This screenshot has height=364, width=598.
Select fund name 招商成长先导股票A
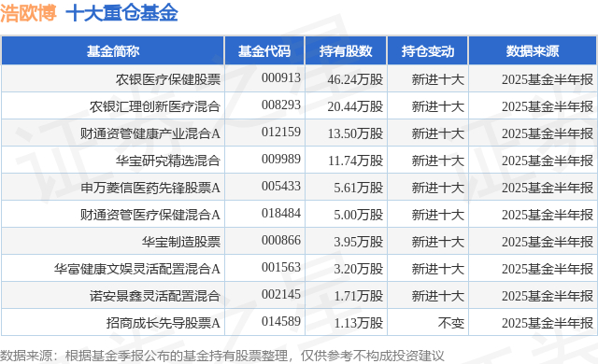pos(164,323)
